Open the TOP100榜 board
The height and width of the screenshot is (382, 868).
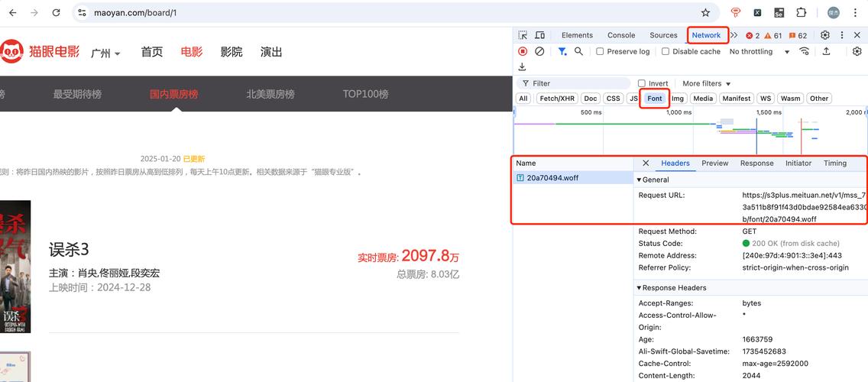click(x=365, y=94)
